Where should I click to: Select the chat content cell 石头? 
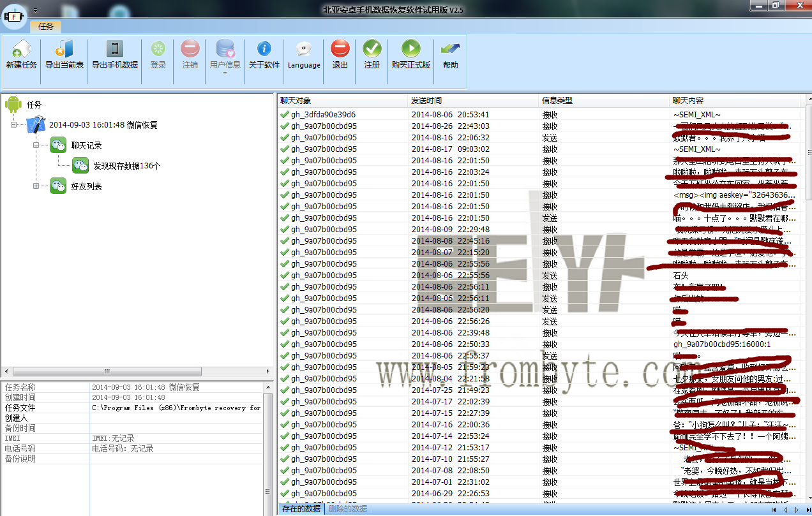[681, 276]
